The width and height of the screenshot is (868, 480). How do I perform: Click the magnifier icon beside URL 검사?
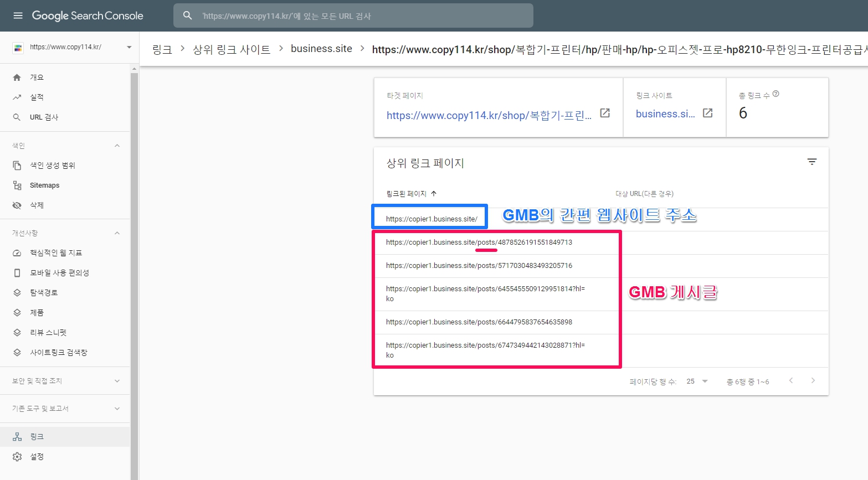[x=17, y=117]
